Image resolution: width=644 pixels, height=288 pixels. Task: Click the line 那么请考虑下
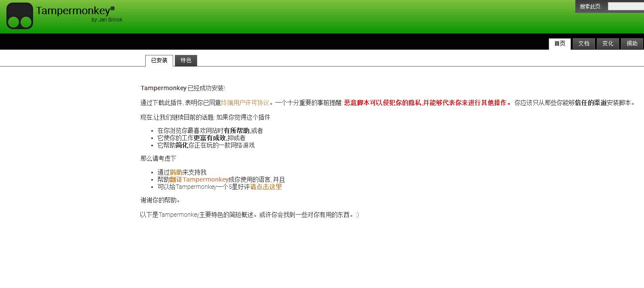(x=158, y=158)
